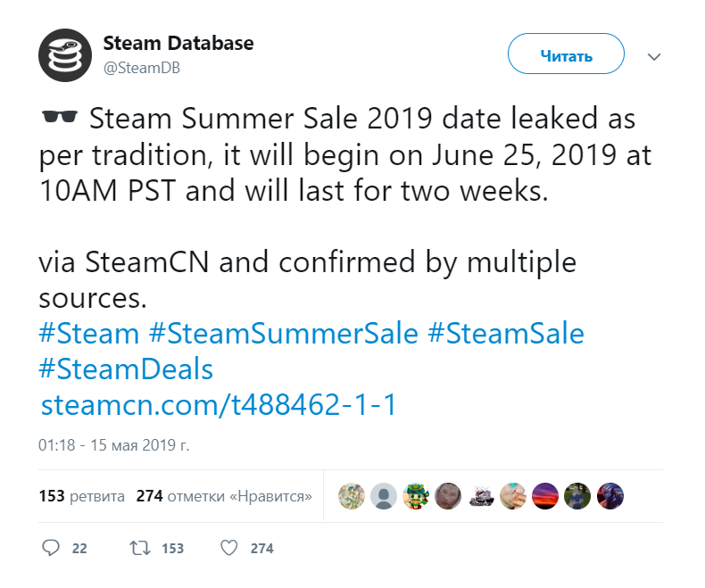Click the Читать follow button
This screenshot has height=588, width=705.
point(566,55)
